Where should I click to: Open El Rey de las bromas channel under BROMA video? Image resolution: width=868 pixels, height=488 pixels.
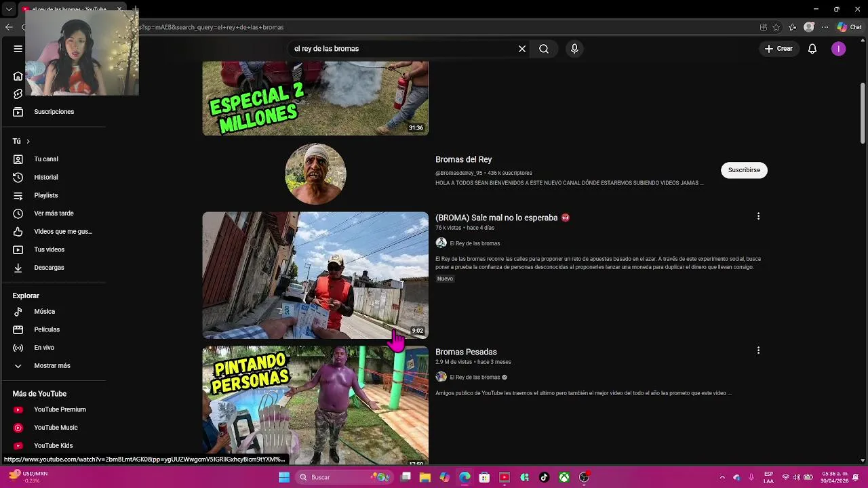(475, 243)
